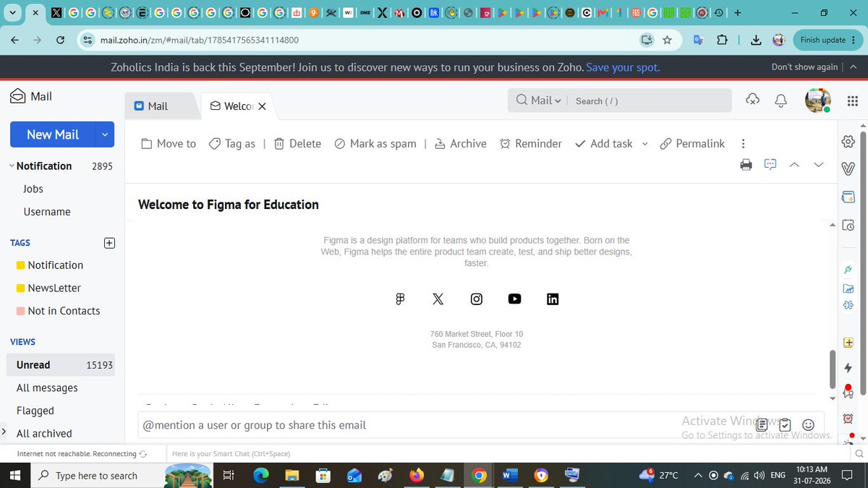Open Word from the taskbar
The image size is (868, 488).
point(510,475)
